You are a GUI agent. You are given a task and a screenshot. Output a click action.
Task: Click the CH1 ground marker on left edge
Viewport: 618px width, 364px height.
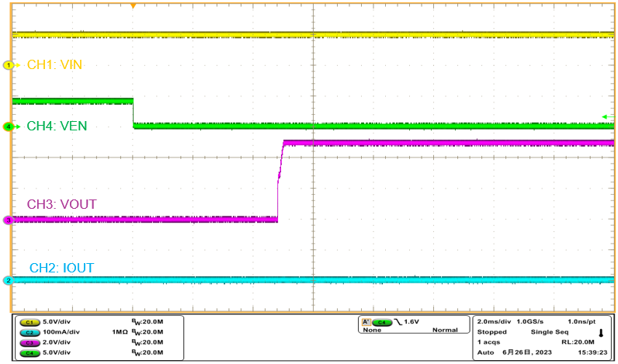pyautogui.click(x=9, y=66)
